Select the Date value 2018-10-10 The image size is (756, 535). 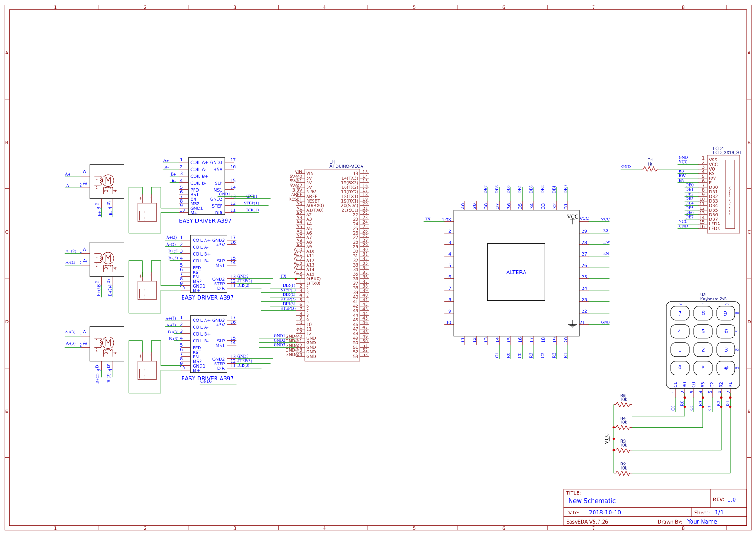pos(605,513)
